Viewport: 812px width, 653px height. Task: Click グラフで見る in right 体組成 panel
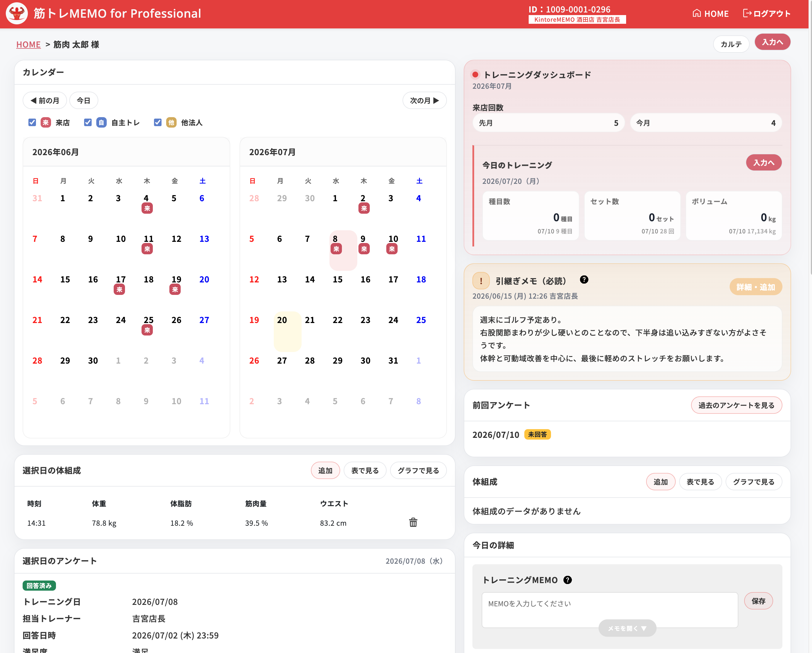[x=754, y=482]
